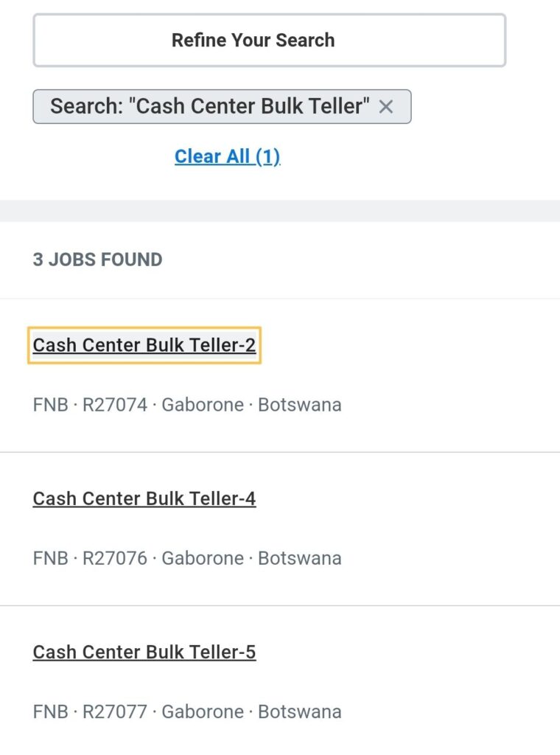Open the Cash Center Bulk Teller-4 job
Image resolution: width=560 pixels, height=755 pixels.
click(144, 498)
